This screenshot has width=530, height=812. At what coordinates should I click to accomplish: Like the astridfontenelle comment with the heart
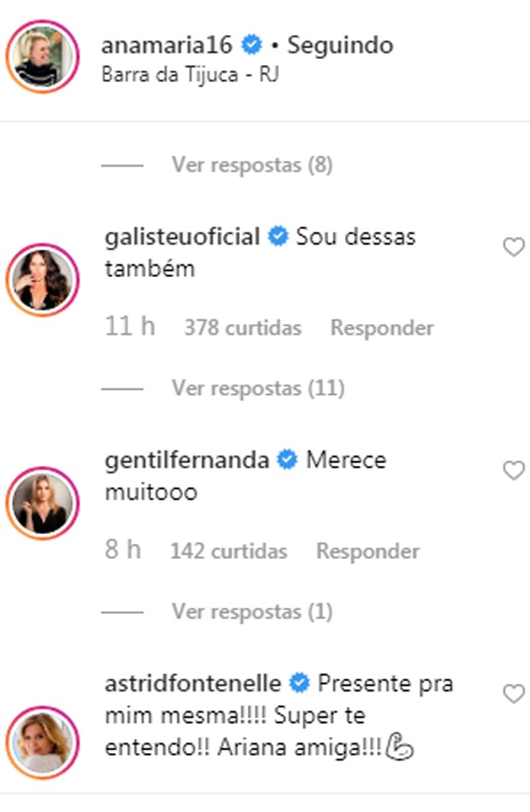[x=513, y=695]
